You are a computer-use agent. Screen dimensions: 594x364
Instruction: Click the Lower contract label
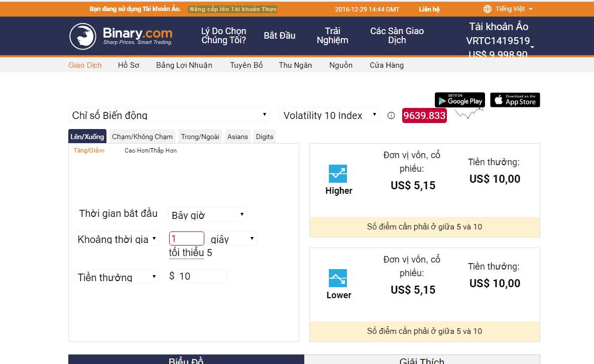click(338, 295)
